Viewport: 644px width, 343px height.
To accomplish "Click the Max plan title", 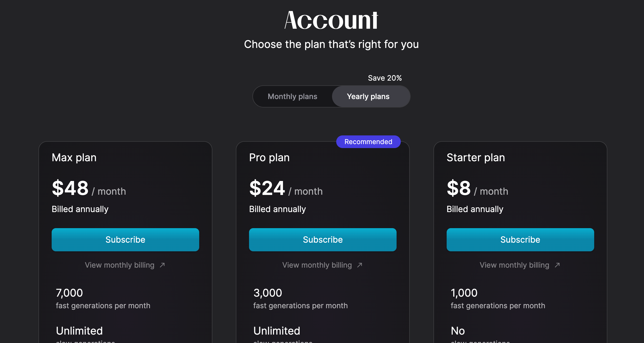I will (x=74, y=158).
